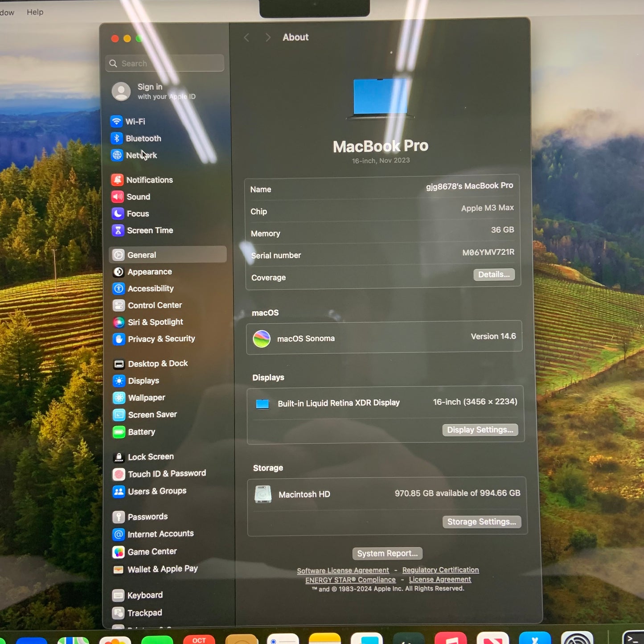This screenshot has height=644, width=644.
Task: Open Users & Groups icon
Action: click(119, 491)
